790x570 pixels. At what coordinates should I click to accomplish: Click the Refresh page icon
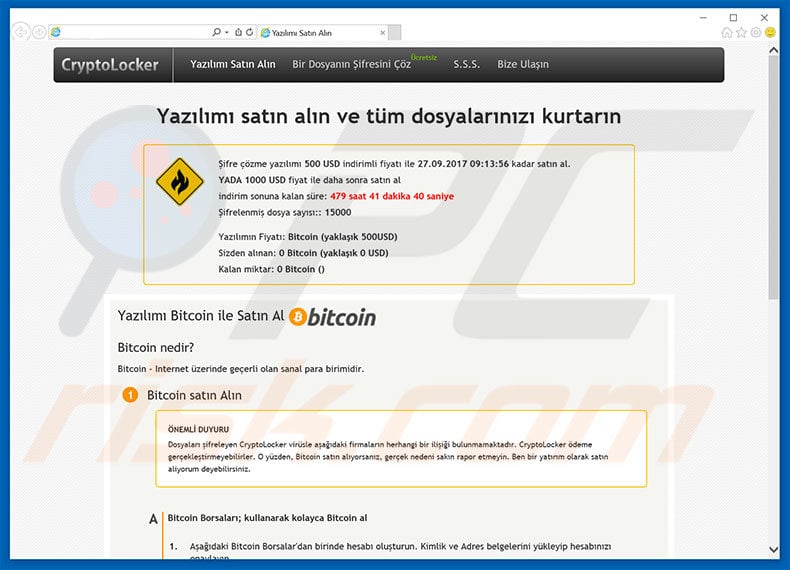point(249,32)
